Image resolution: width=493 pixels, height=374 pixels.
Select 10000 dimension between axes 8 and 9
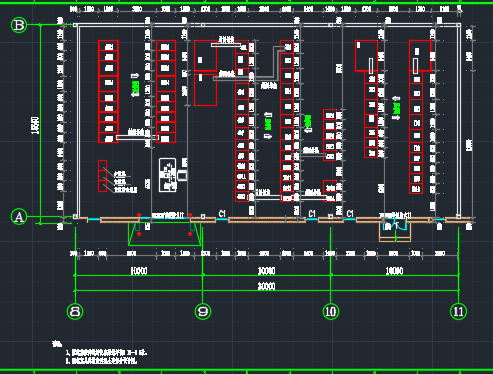(x=139, y=271)
